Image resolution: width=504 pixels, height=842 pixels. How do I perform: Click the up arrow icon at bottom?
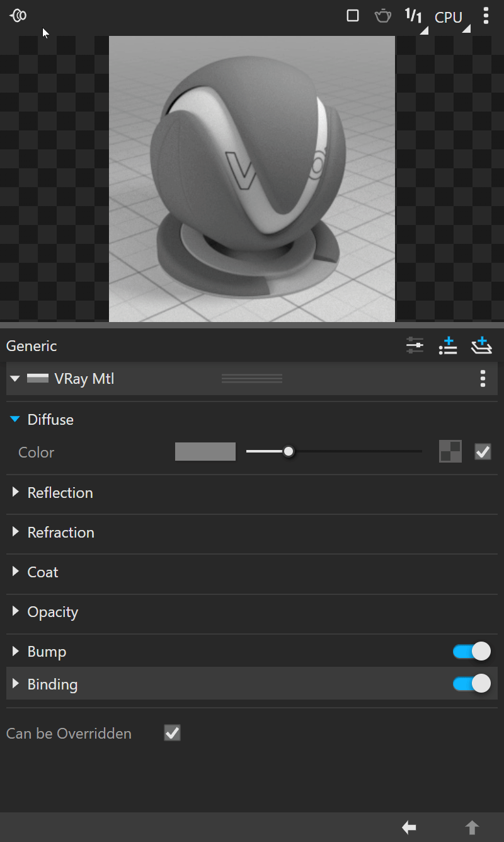(472, 828)
